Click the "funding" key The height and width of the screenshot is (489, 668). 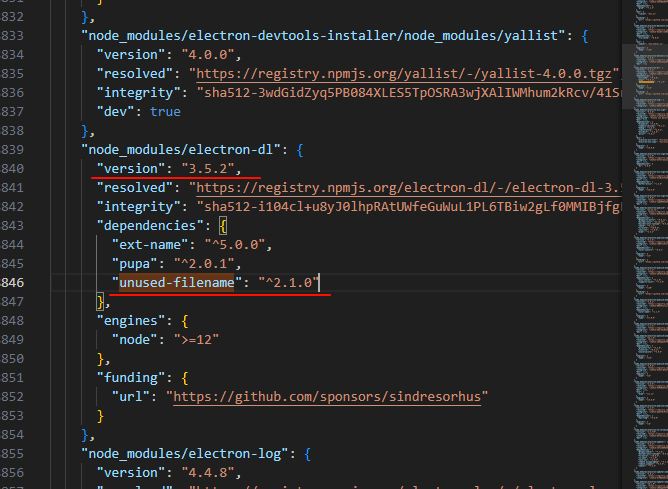(131, 378)
